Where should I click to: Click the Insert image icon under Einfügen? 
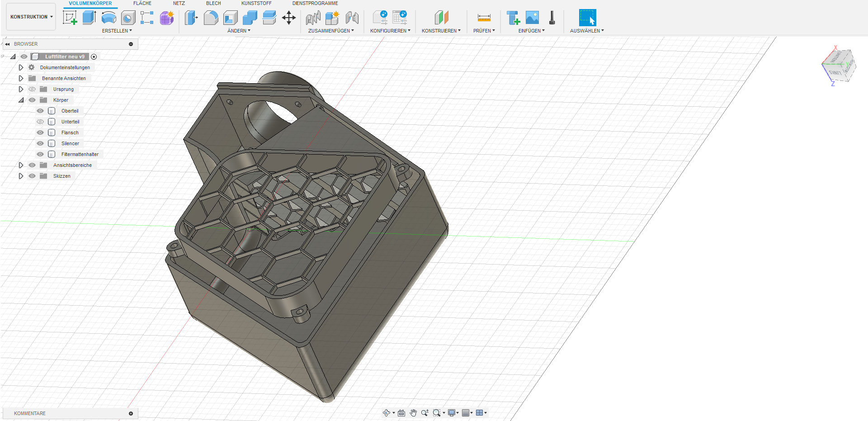tap(532, 18)
